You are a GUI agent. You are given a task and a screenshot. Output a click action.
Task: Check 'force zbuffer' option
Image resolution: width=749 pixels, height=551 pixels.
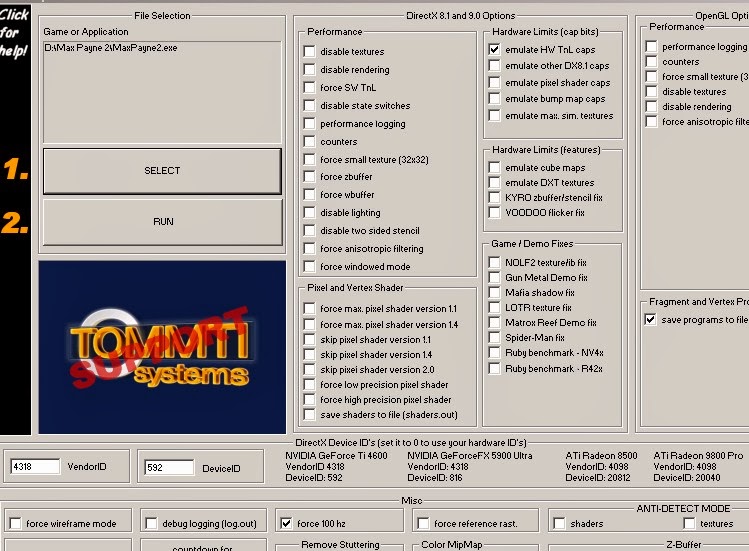coord(310,176)
